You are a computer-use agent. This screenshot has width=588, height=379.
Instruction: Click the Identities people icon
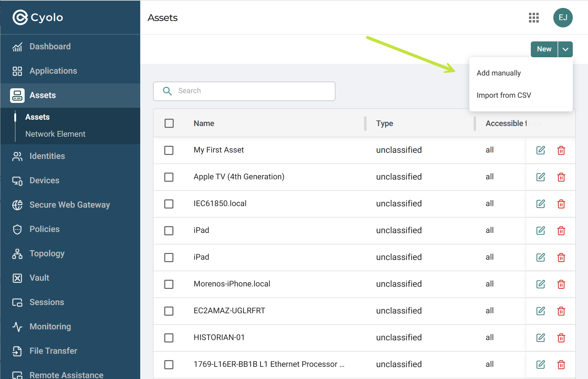pyautogui.click(x=17, y=156)
